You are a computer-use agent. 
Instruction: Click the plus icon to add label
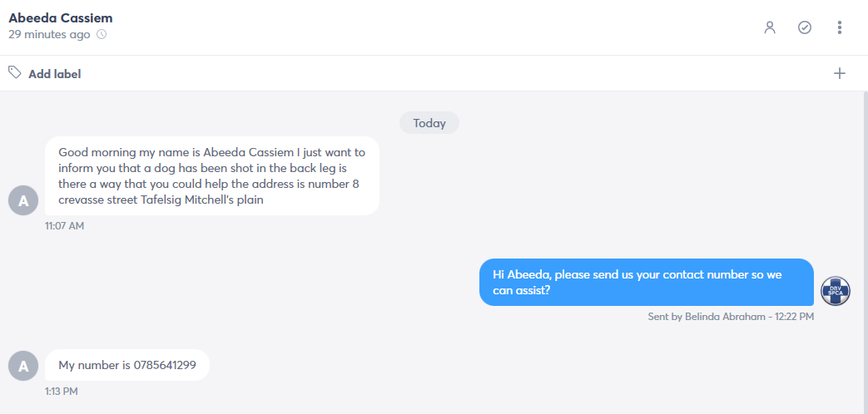(x=840, y=73)
